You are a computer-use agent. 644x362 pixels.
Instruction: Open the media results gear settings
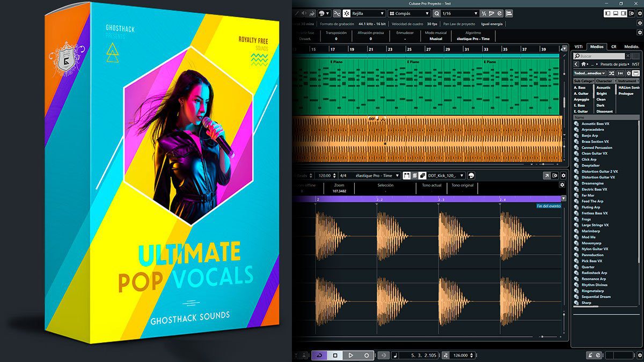pos(628,73)
